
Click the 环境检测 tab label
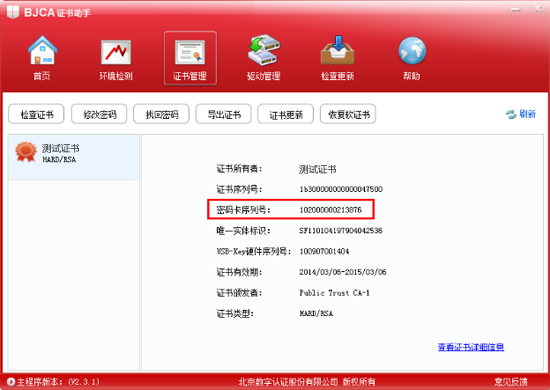click(x=116, y=76)
